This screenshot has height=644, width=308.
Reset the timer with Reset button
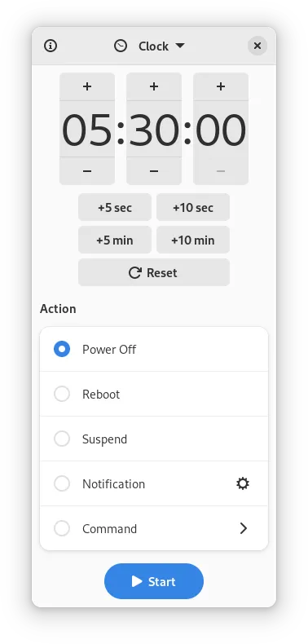pyautogui.click(x=154, y=272)
